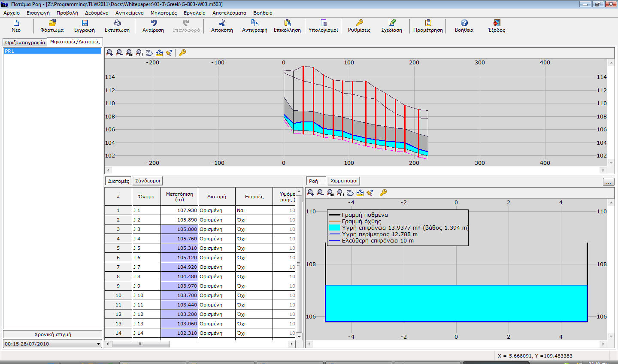Image resolution: width=618 pixels, height=364 pixels.
Task: Click the ellipsis button above cross-section panel
Action: [x=609, y=182]
